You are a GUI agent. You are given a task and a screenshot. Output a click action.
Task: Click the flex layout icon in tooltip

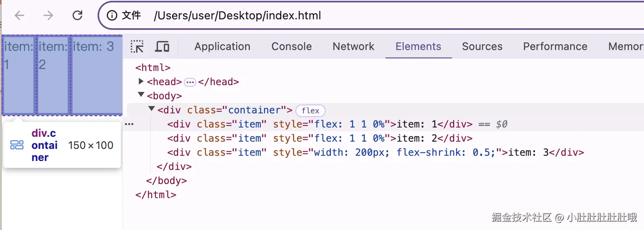tap(17, 145)
